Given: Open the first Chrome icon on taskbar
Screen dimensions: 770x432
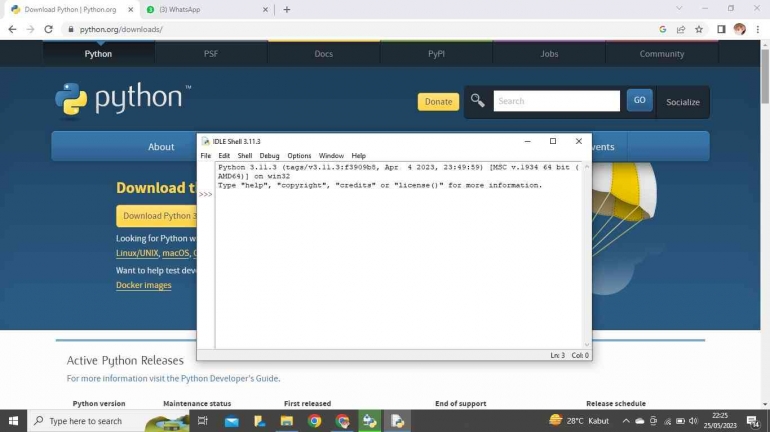Looking at the screenshot, I should 315,421.
